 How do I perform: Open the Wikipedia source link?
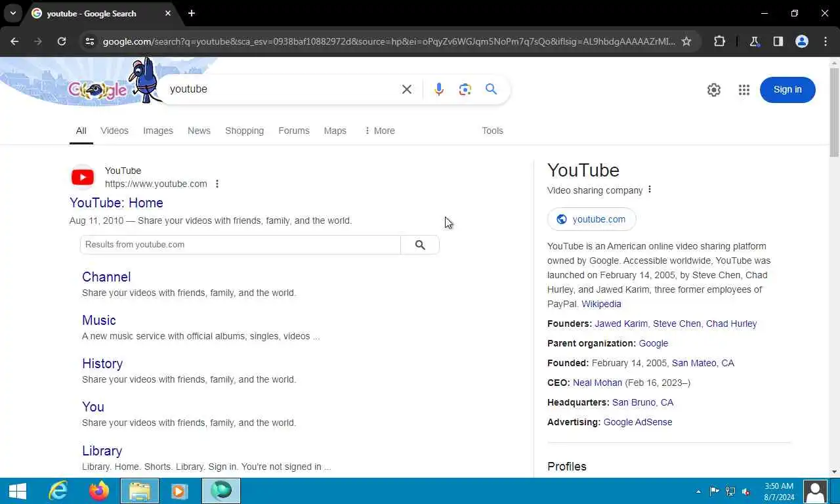601,304
